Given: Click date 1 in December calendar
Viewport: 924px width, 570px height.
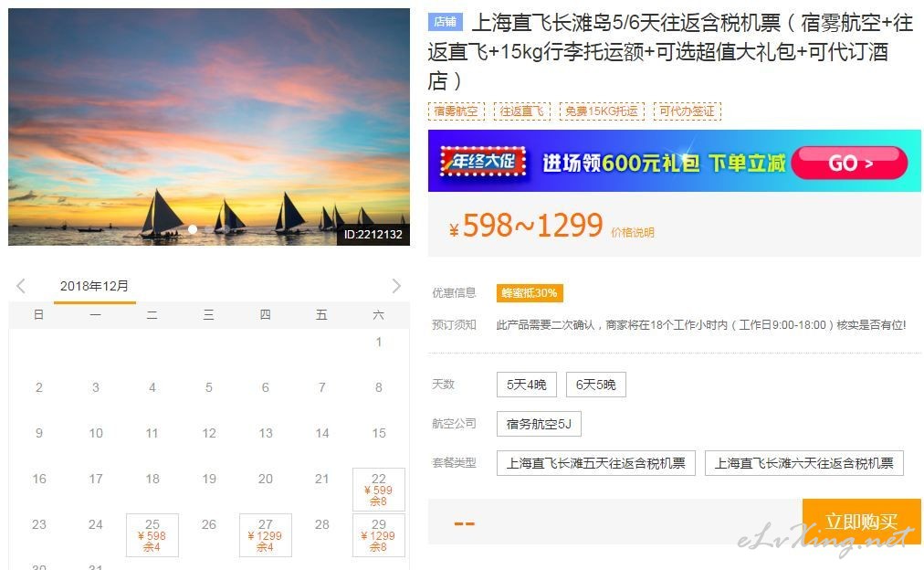Looking at the screenshot, I should (x=379, y=342).
